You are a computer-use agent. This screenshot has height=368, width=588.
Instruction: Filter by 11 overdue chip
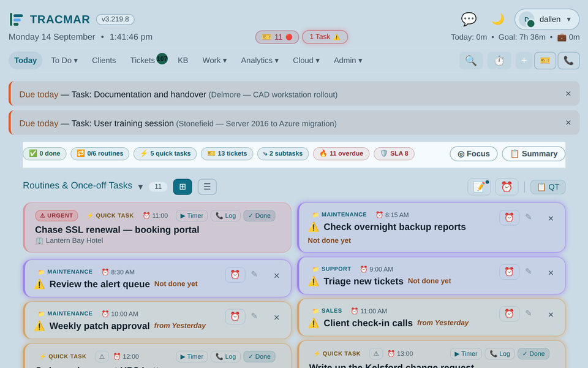(341, 153)
